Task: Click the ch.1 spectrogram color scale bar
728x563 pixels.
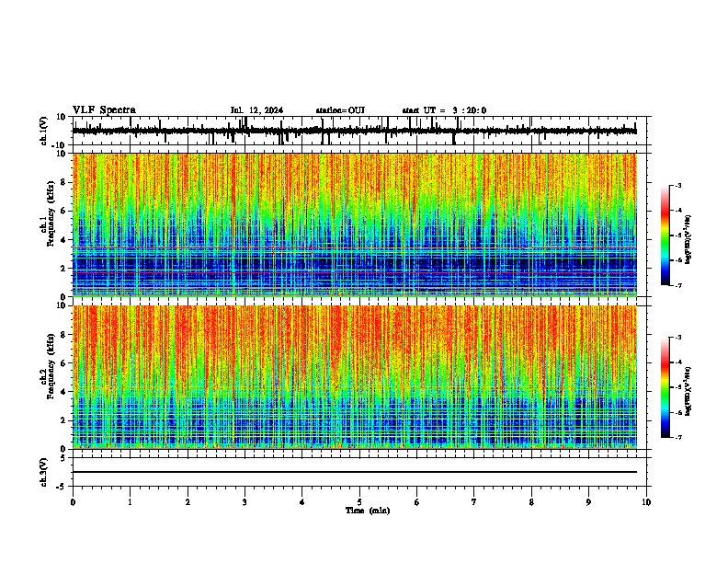Action: [x=665, y=236]
